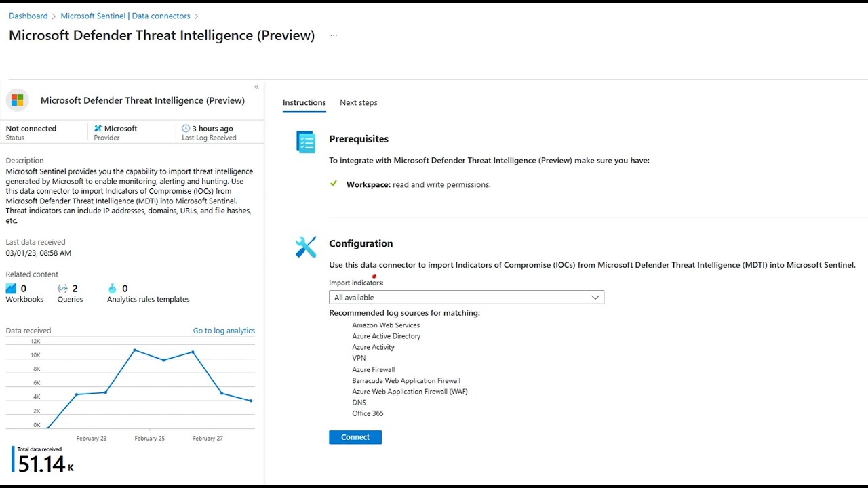Image resolution: width=868 pixels, height=488 pixels.
Task: Click the Queries icon
Action: 62,289
